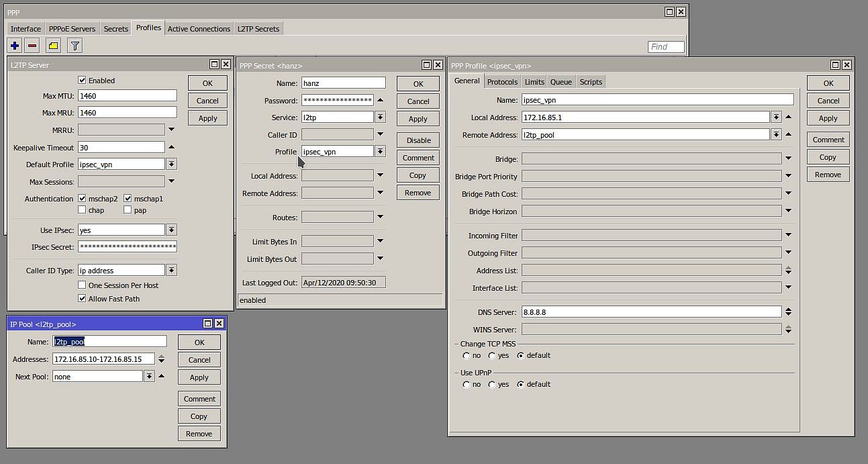
Task: Select 'yes' for Change TCP MSS
Action: pyautogui.click(x=492, y=355)
